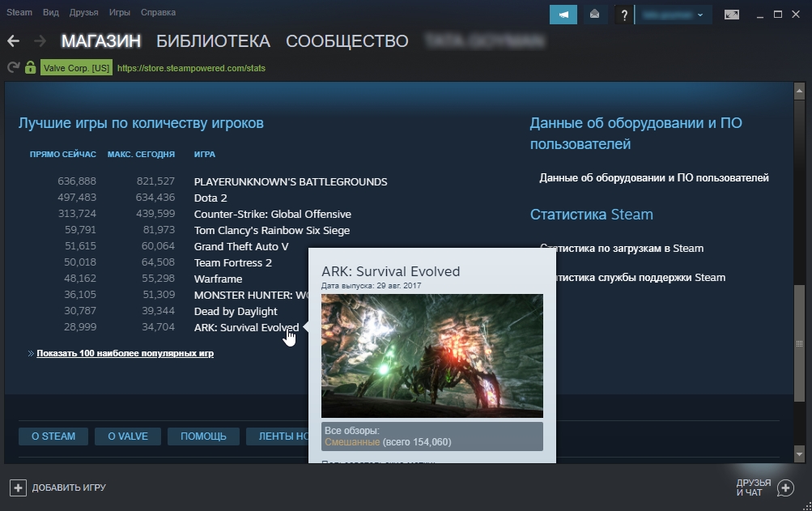
Task: Click the scrollbar down arrow
Action: point(799,454)
